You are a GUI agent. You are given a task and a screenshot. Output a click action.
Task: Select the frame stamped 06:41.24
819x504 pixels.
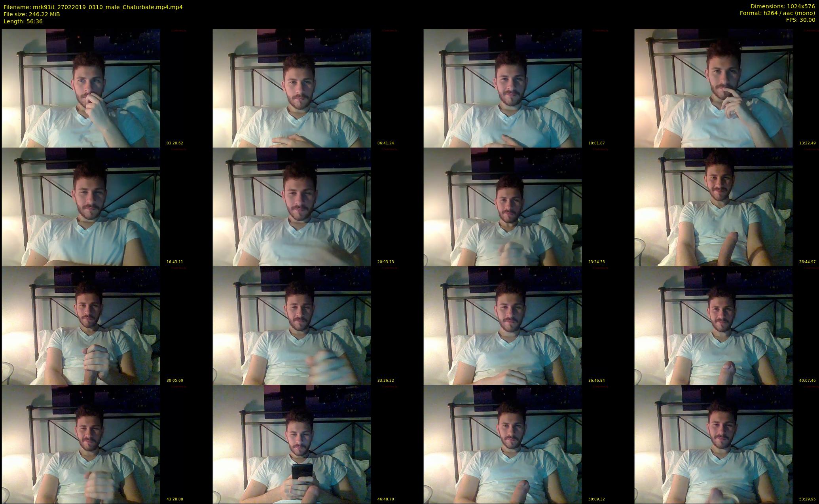click(292, 88)
